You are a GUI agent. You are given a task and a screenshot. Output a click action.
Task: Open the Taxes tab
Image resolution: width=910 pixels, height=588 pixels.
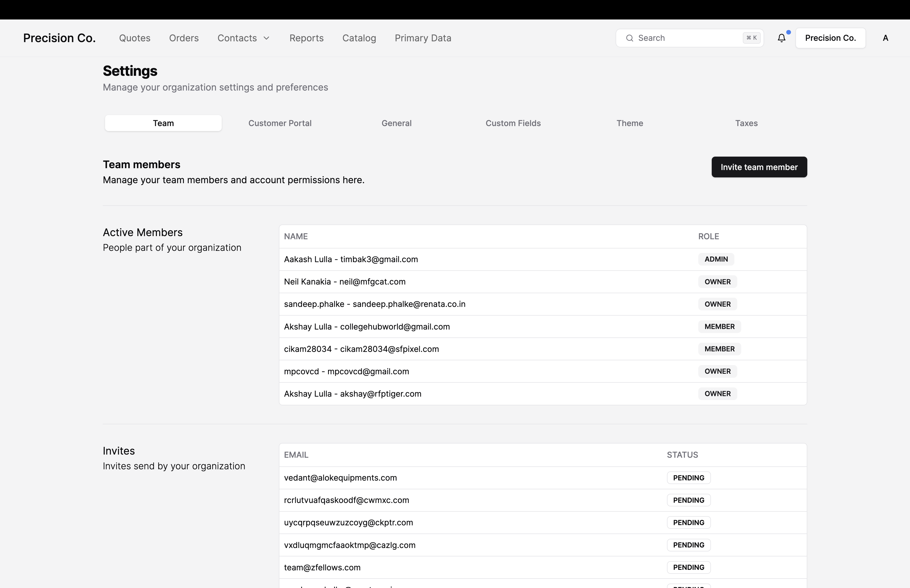(746, 123)
